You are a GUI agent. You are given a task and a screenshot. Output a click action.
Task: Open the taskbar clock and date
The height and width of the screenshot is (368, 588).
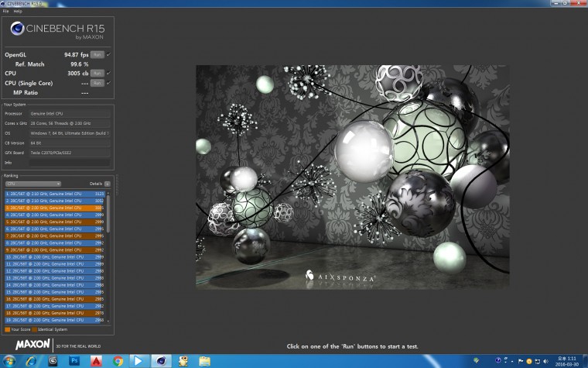point(566,361)
